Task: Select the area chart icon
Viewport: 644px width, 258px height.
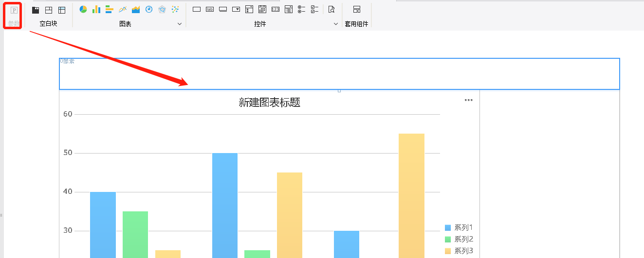Action: [x=136, y=9]
